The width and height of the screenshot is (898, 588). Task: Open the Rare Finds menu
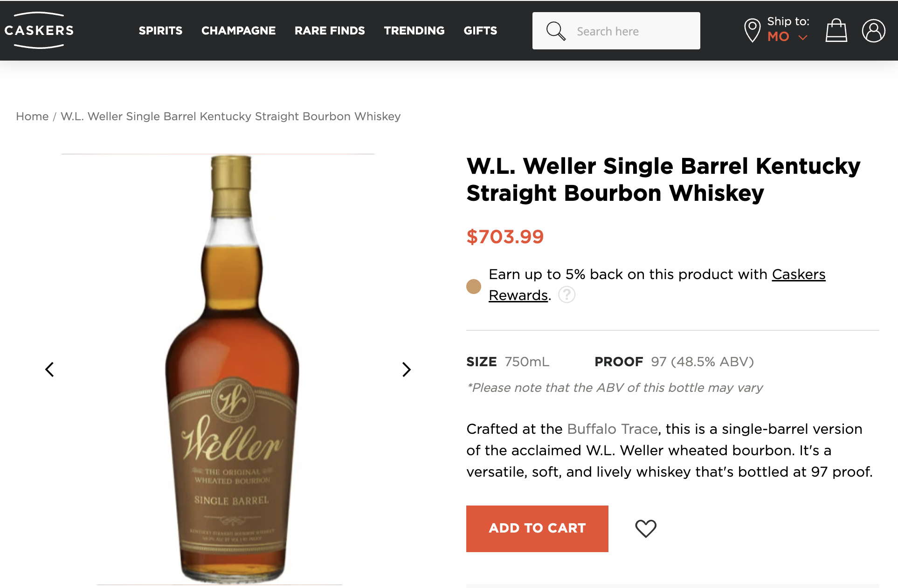(x=330, y=31)
